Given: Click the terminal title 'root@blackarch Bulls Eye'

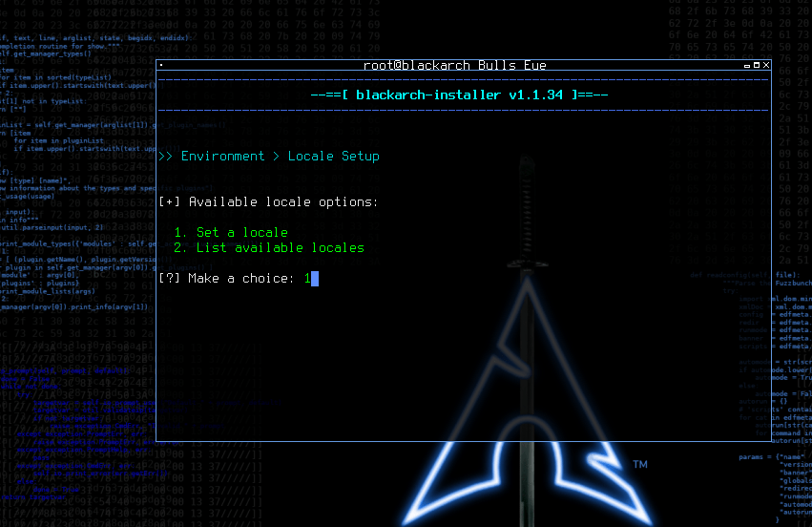Looking at the screenshot, I should pyautogui.click(x=455, y=65).
